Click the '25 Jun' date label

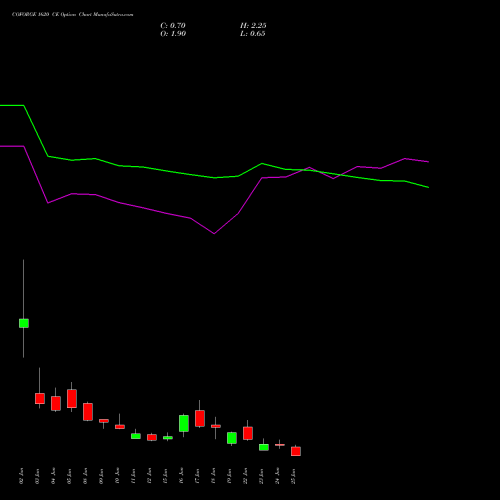(x=294, y=476)
